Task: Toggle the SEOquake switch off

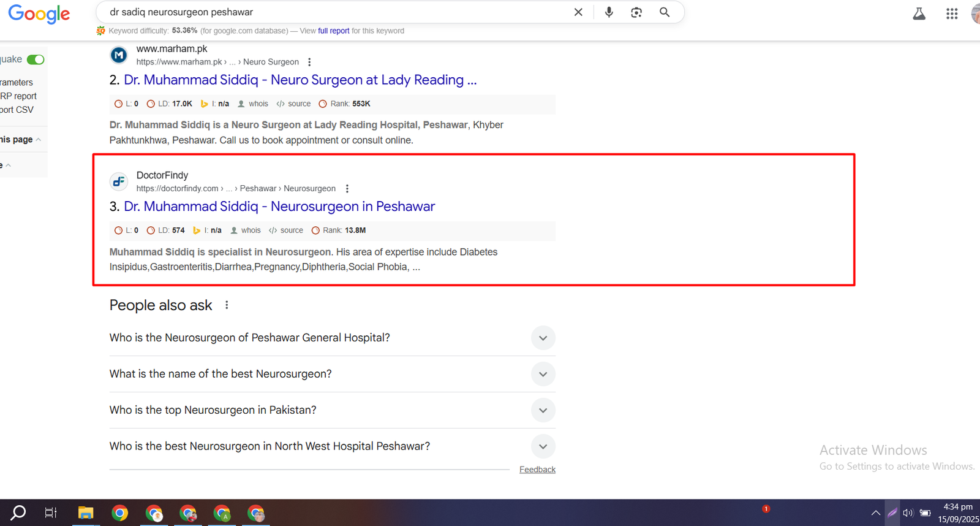Action: [36, 59]
